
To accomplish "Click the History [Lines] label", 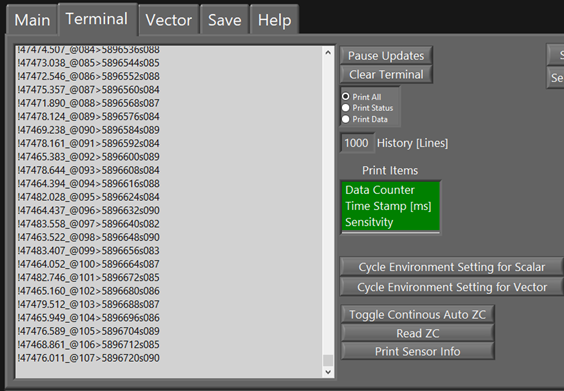I will click(413, 143).
